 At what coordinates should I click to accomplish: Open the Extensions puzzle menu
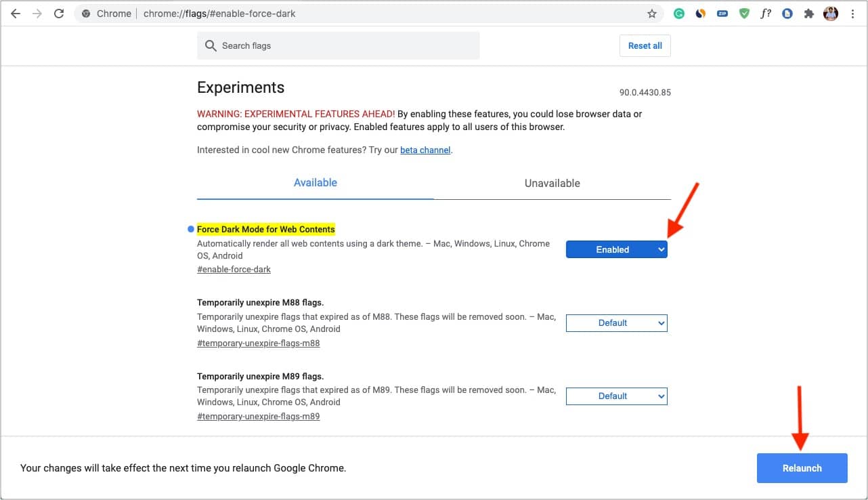coord(808,14)
